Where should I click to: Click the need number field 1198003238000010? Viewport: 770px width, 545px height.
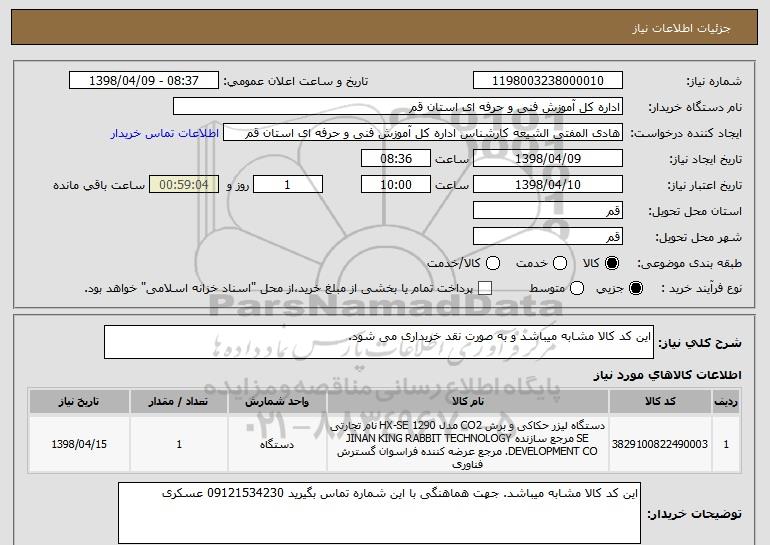548,81
